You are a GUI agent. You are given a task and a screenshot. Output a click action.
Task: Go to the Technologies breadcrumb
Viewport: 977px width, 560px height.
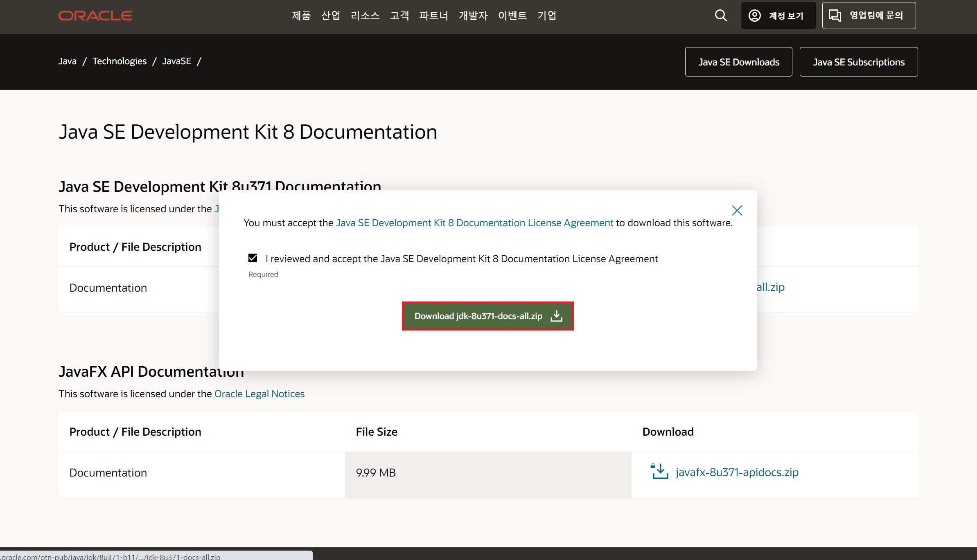pyautogui.click(x=120, y=61)
